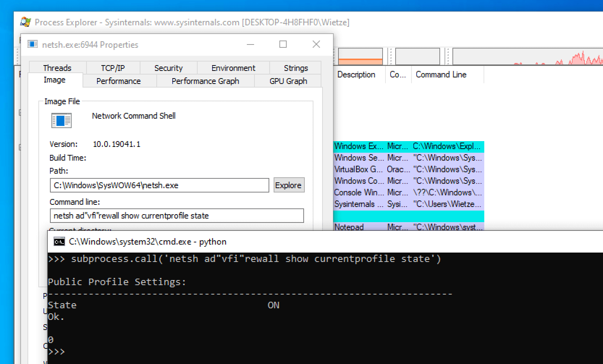The image size is (603, 364).
Task: Click the Network Command Shell image icon
Action: tap(62, 120)
